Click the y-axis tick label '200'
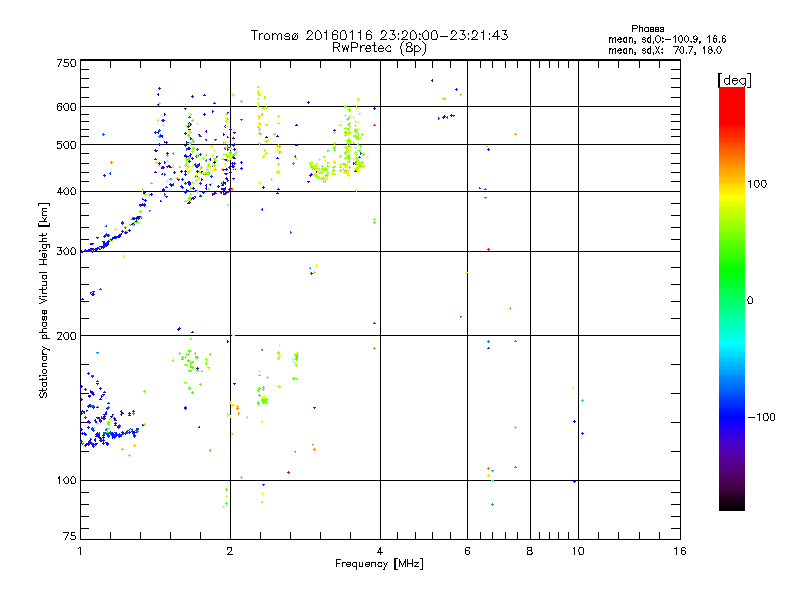This screenshot has width=800, height=600. point(66,336)
